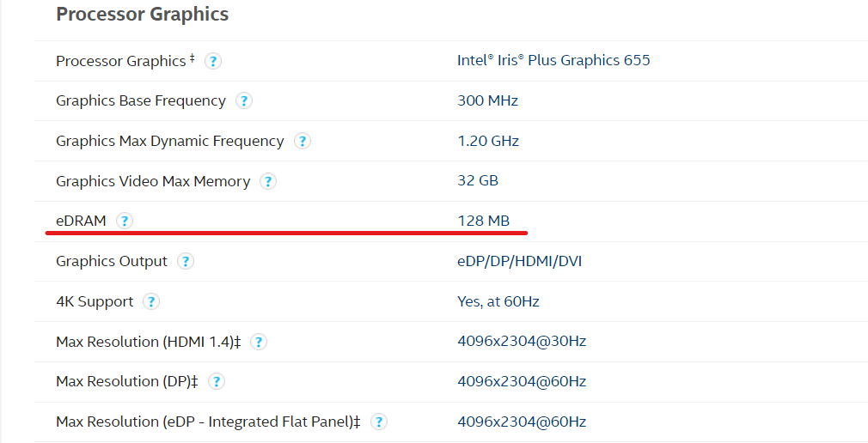Click help icon beside Graphics Max Dynamic Frequency
The image size is (868, 443).
click(x=303, y=141)
